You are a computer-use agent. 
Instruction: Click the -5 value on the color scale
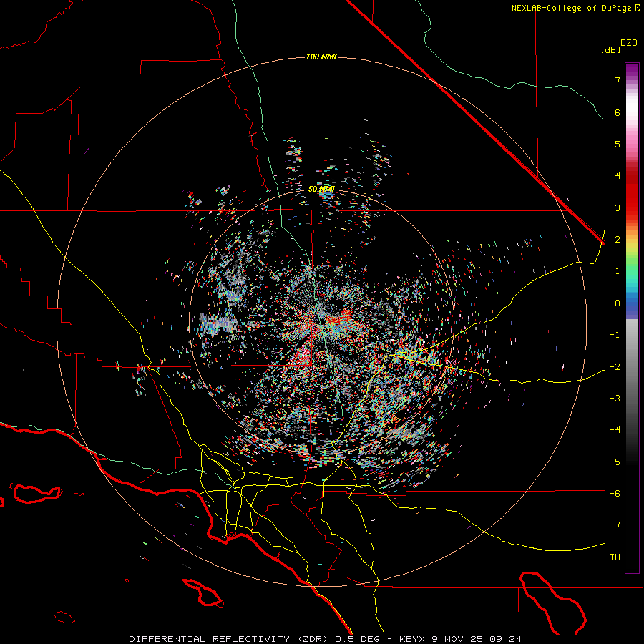point(615,462)
